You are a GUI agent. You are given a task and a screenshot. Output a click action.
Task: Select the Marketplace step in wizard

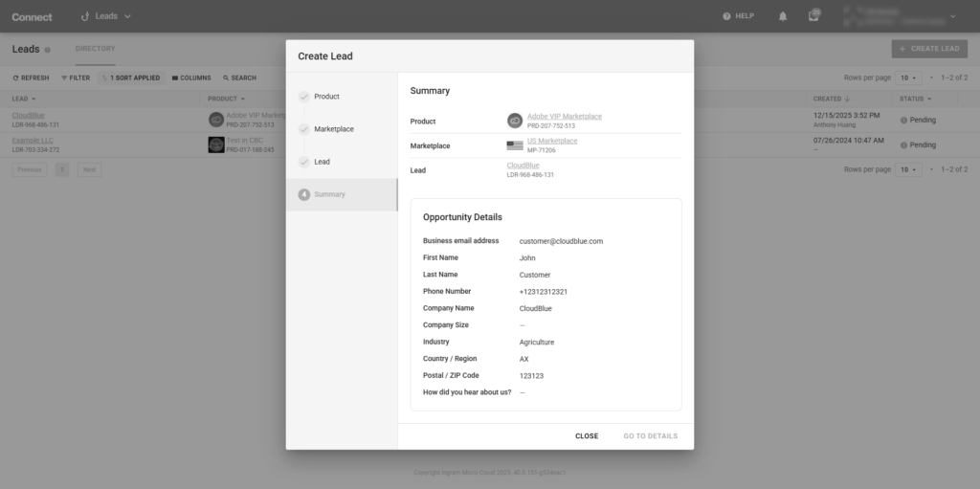[333, 129]
